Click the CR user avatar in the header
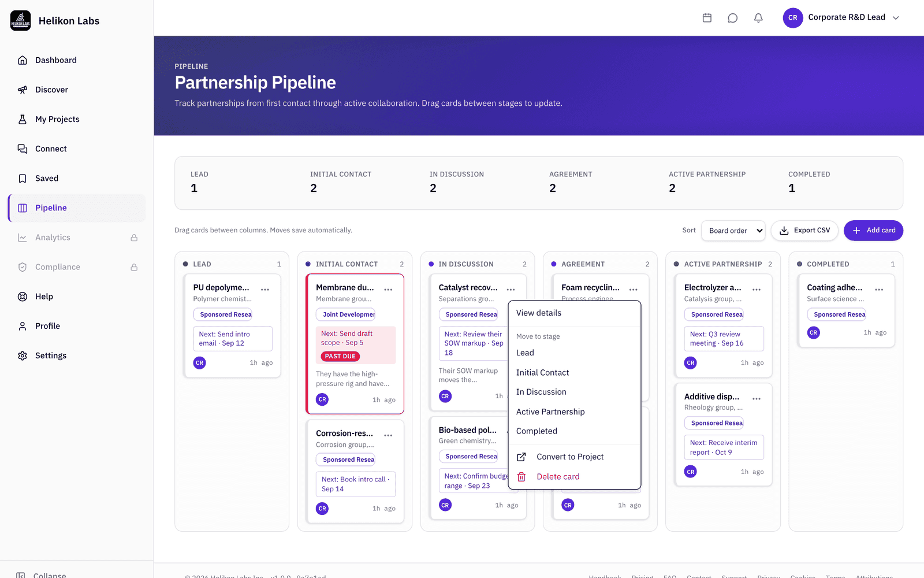Viewport: 924px width, 578px height. click(x=793, y=18)
